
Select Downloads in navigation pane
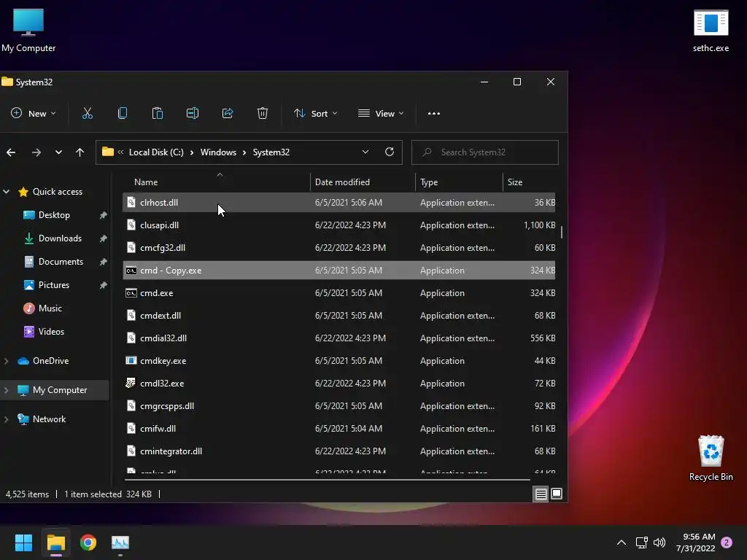tap(60, 238)
